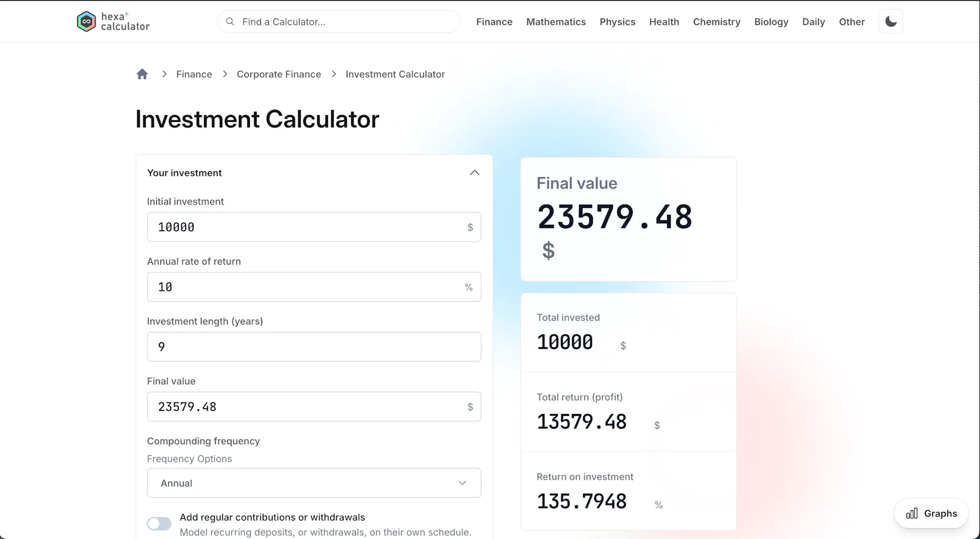Click the Investment length years input
Viewport: 980px width, 539px height.
[x=314, y=347]
